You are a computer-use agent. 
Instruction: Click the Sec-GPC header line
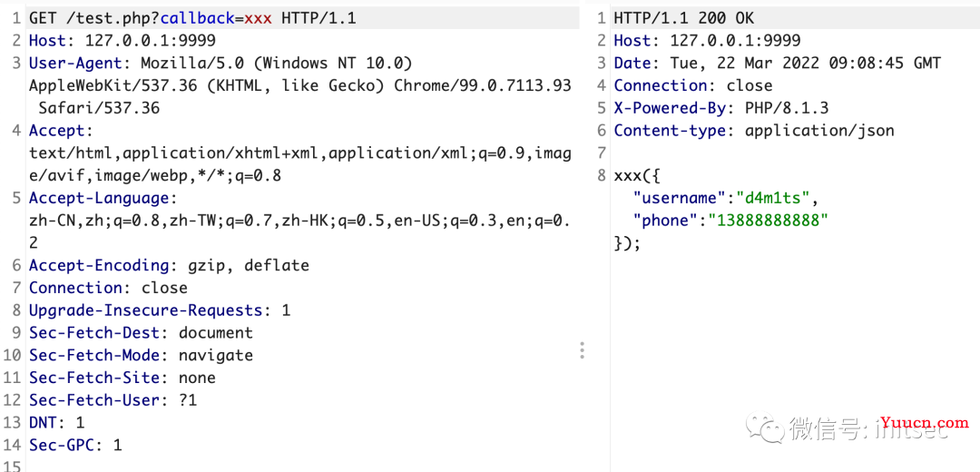75,445
